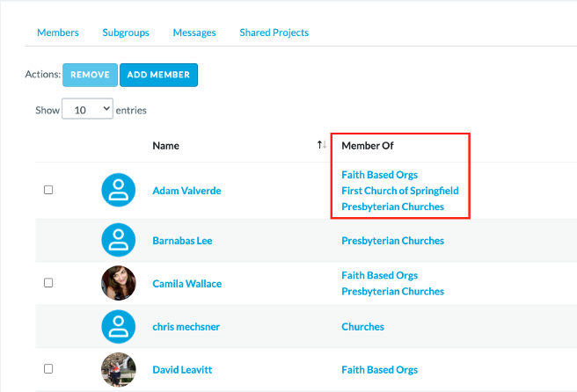Open the Show entries count dropdown
The height and width of the screenshot is (392, 577).
87,109
